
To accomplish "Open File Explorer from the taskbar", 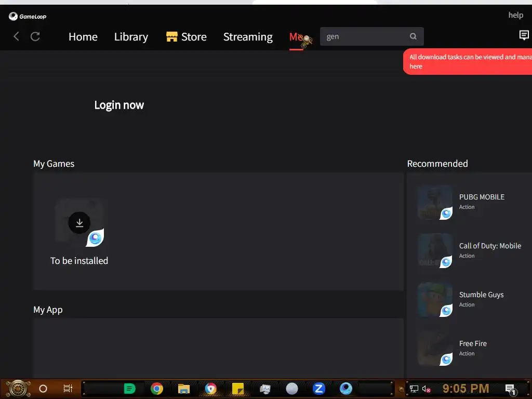I will coord(183,389).
